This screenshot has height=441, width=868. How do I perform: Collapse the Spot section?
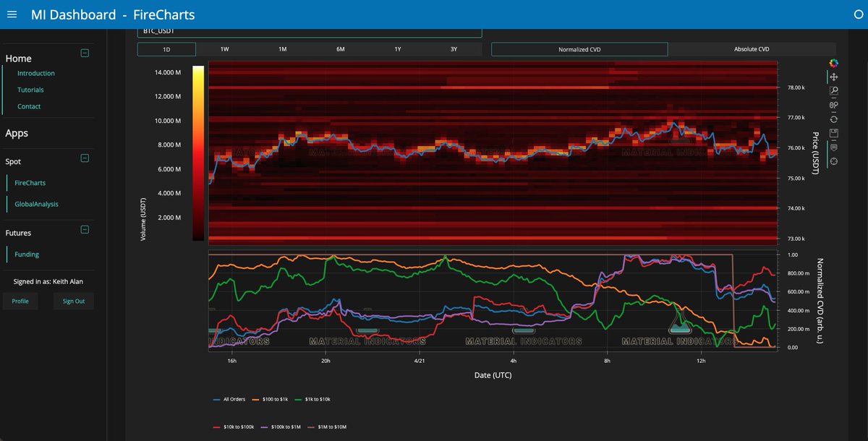pyautogui.click(x=85, y=158)
